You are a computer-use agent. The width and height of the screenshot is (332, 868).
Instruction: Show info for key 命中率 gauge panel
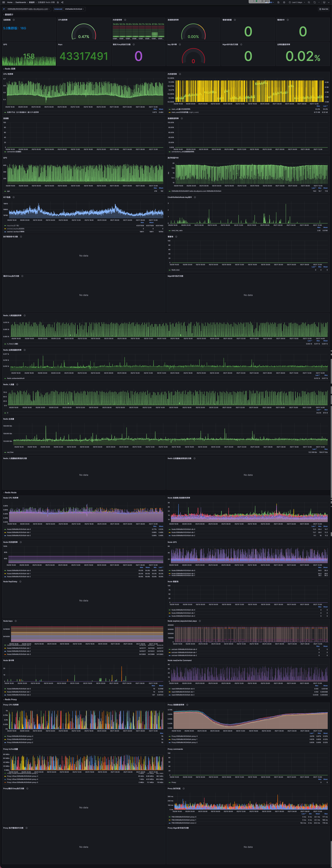click(180, 44)
